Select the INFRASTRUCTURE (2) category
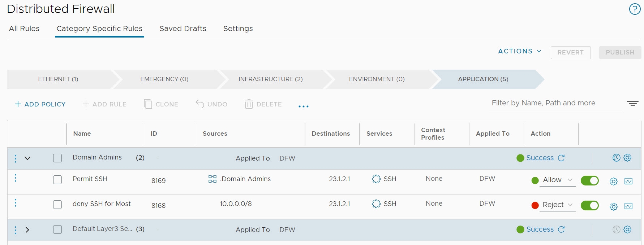Image resolution: width=644 pixels, height=245 pixels. [270, 79]
